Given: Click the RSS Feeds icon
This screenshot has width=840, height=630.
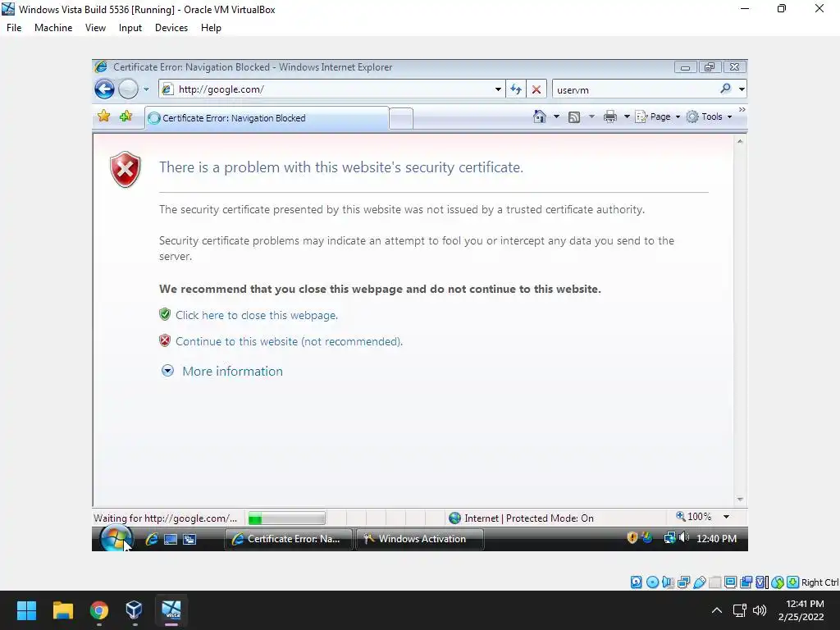Looking at the screenshot, I should (573, 116).
